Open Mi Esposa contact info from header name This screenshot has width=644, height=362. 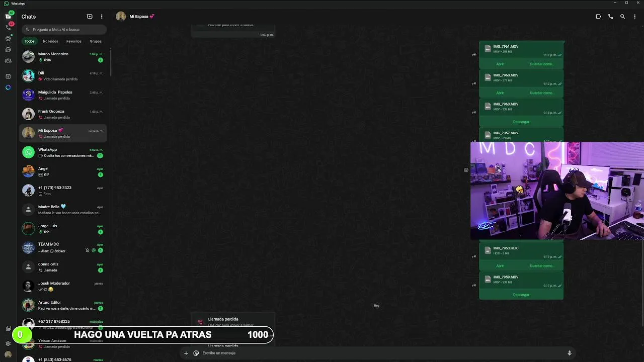point(142,17)
